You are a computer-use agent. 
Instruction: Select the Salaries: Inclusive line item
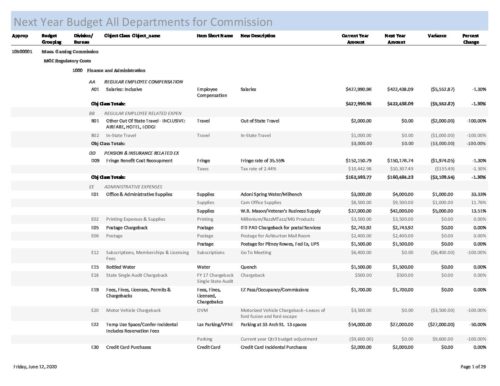[124, 89]
